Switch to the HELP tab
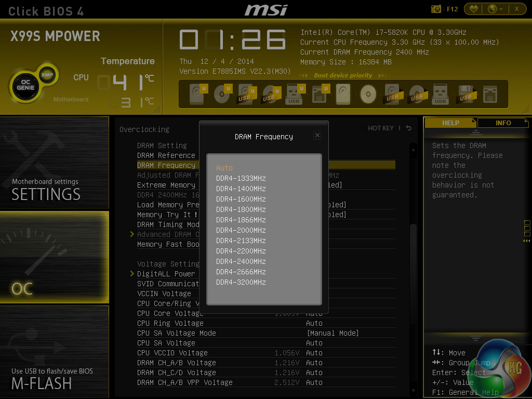This screenshot has width=532, height=399. tap(450, 123)
